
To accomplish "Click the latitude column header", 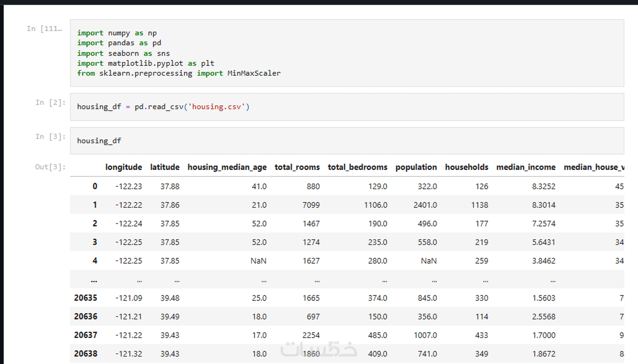I will click(165, 167).
